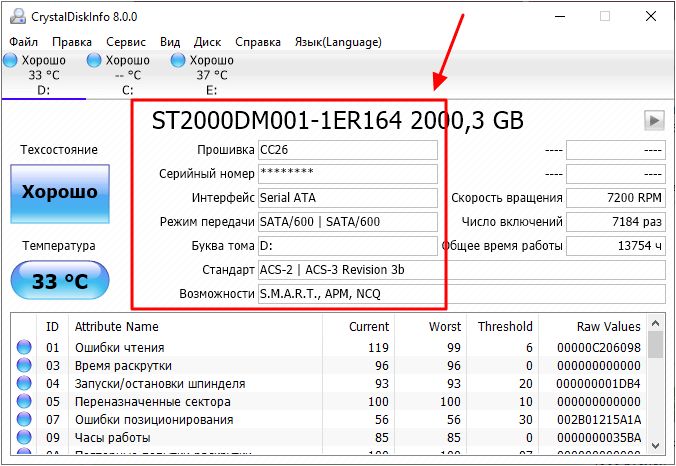The image size is (676, 466).
Task: Click status orb for attribute 04 row
Action: (x=24, y=384)
